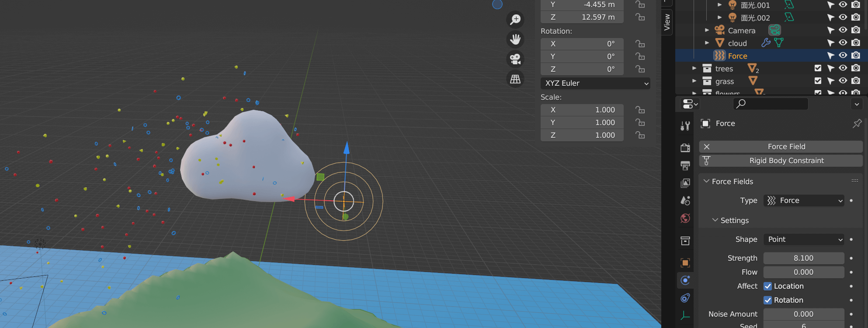
Task: Hide the cloud object using its eye icon
Action: click(x=843, y=43)
